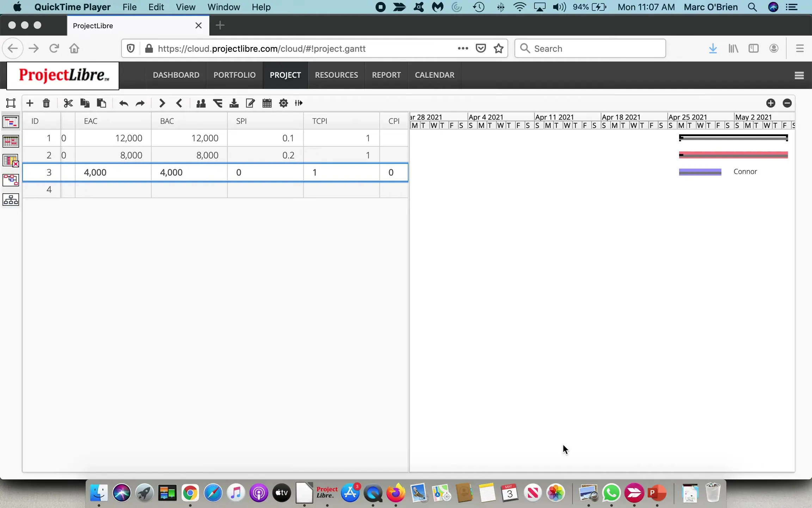Screen dimensions: 812x508
Task: Redo the last undone action
Action: pos(140,103)
